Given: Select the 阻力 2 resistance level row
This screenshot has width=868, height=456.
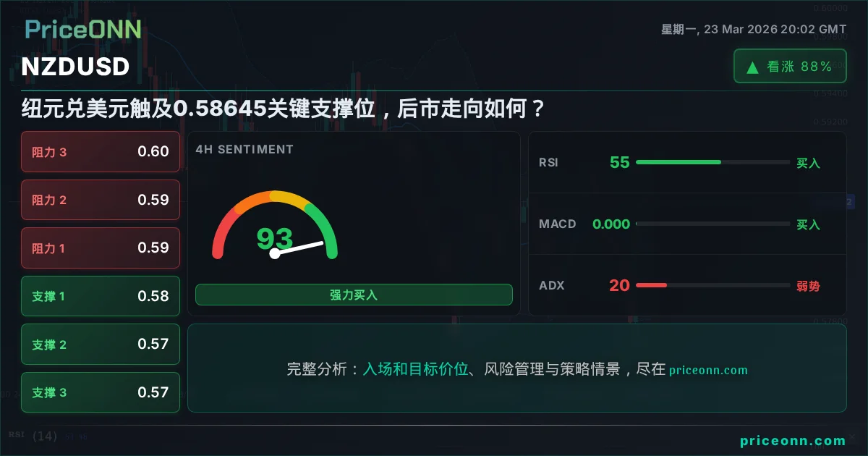Looking at the screenshot, I should tap(101, 200).
